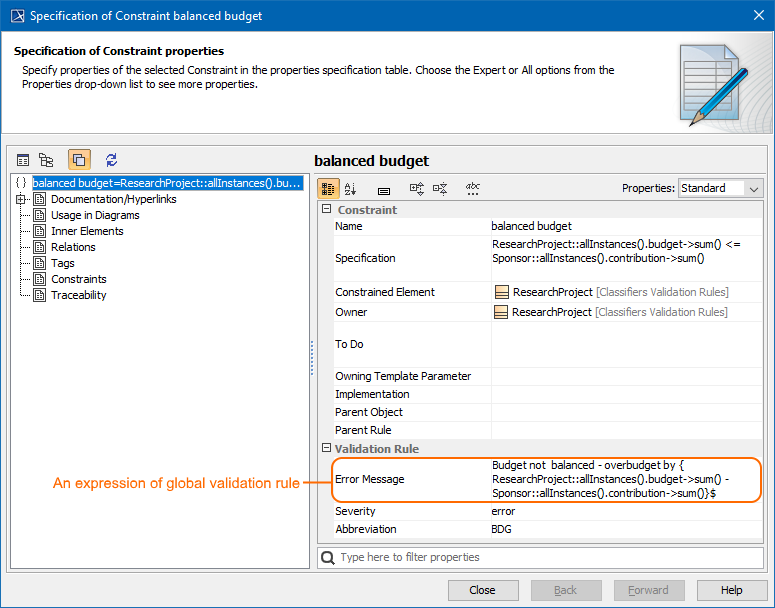Select the Traceability tree item
Image resolution: width=775 pixels, height=608 pixels.
tap(78, 295)
